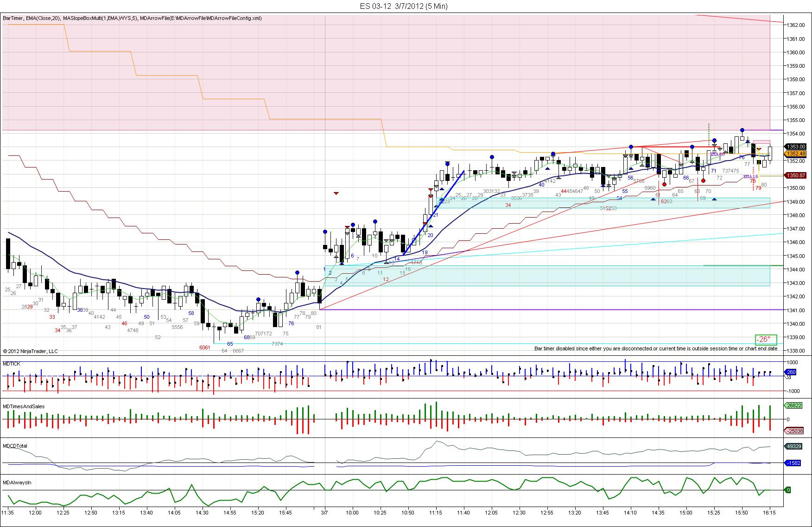Image resolution: width=812 pixels, height=527 pixels.
Task: Select the MDTICK panel label
Action: [12, 364]
